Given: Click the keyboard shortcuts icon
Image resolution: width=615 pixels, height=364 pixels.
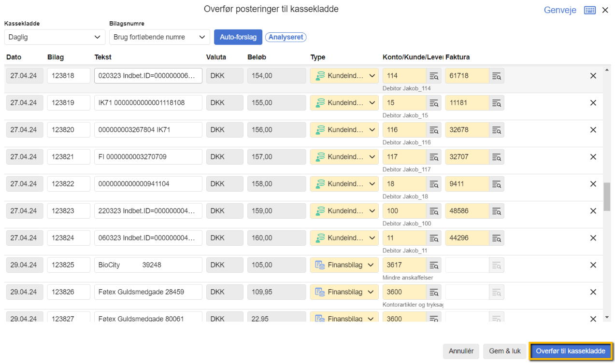Looking at the screenshot, I should [x=589, y=10].
